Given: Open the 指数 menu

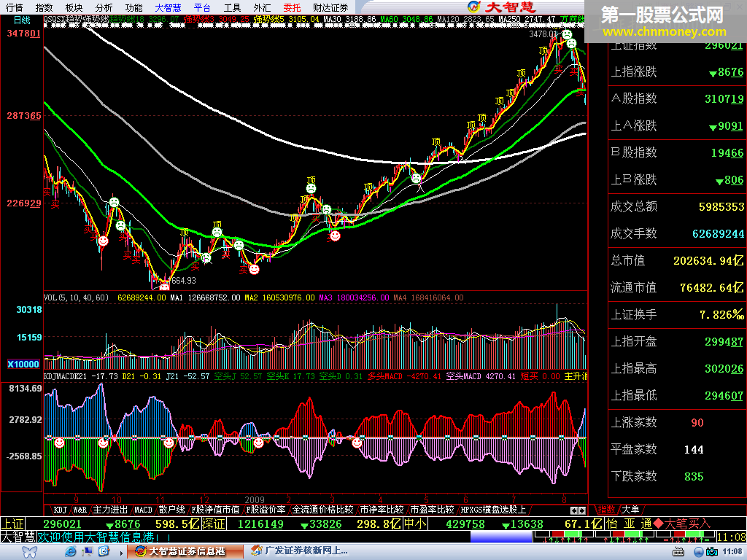Looking at the screenshot, I should coord(44,7).
